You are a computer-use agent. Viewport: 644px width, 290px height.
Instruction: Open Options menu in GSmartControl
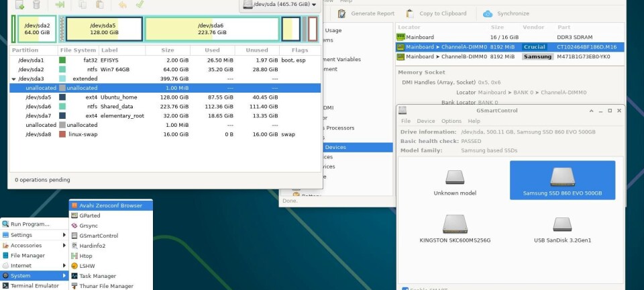coord(451,122)
